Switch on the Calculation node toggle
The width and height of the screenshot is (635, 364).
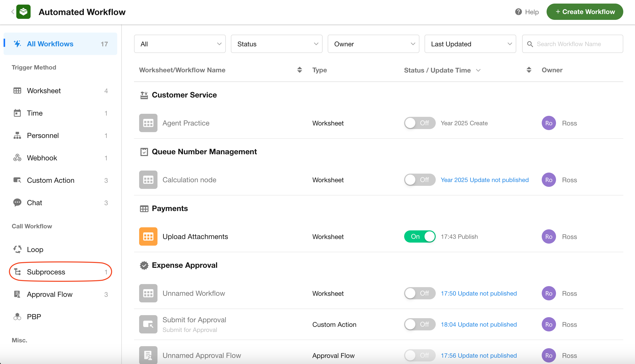pos(420,180)
